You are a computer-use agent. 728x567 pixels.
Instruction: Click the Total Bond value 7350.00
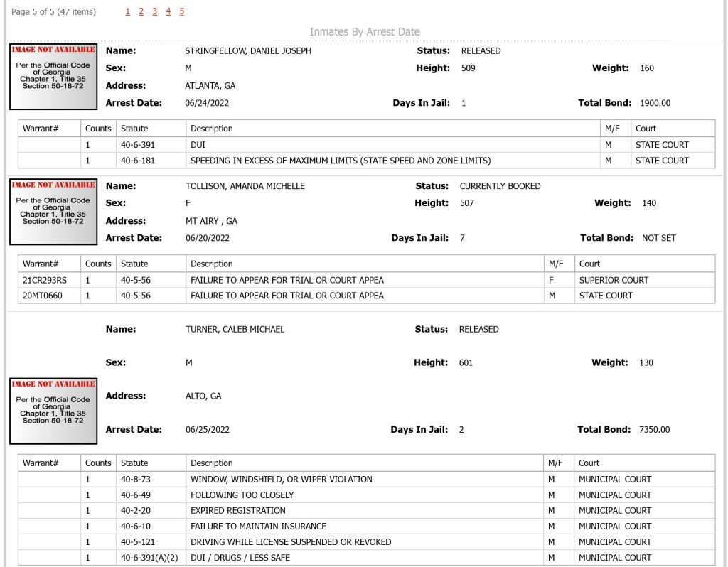click(x=654, y=430)
